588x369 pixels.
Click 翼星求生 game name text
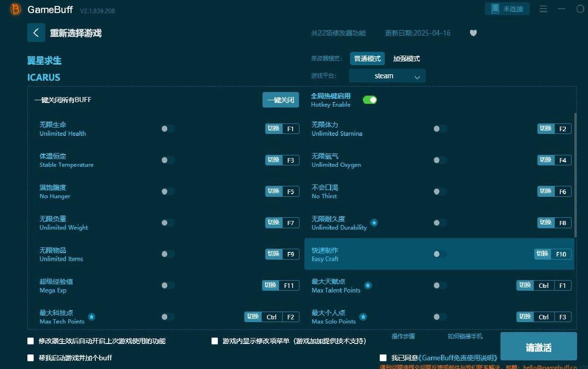tap(44, 61)
